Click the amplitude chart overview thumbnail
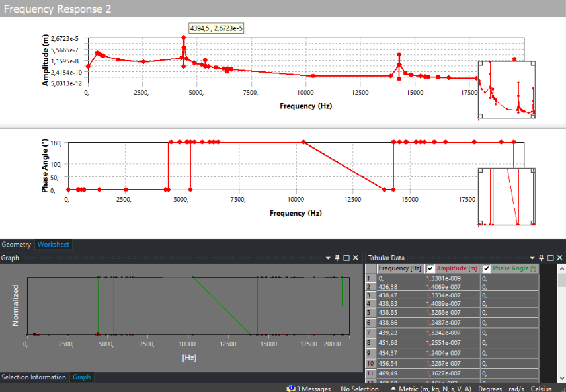 click(506, 90)
